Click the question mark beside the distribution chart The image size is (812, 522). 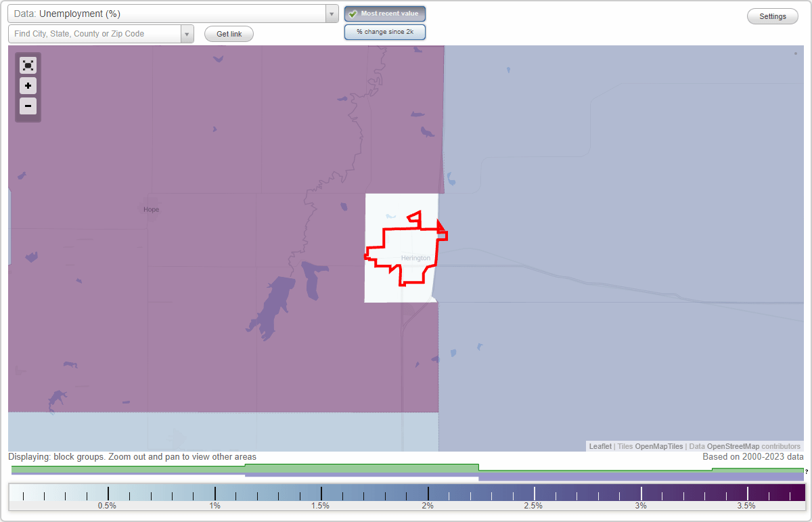click(x=807, y=471)
